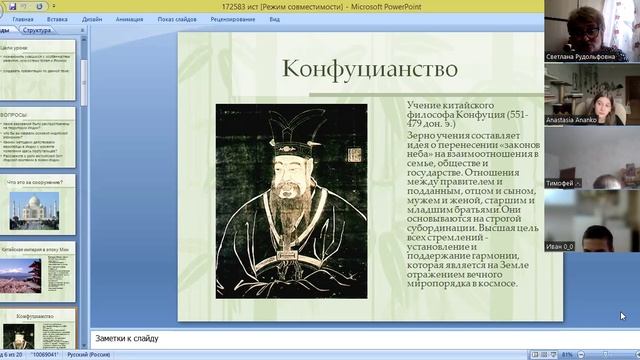Screen dimensions: 640x360
Task: Click into the Confucianism description text box
Action: pos(473,194)
